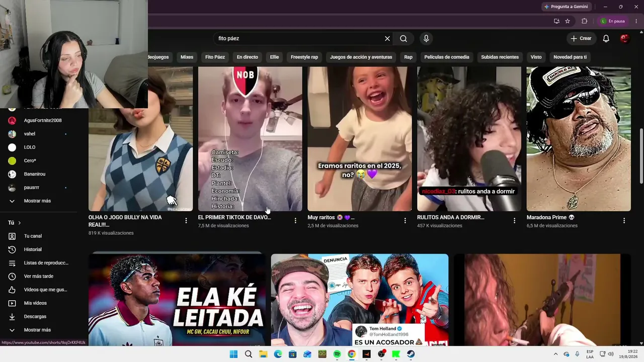Play the Tom Holland 'ES UN ACOSADOR' video thumbnail
644x362 pixels.
click(x=360, y=300)
